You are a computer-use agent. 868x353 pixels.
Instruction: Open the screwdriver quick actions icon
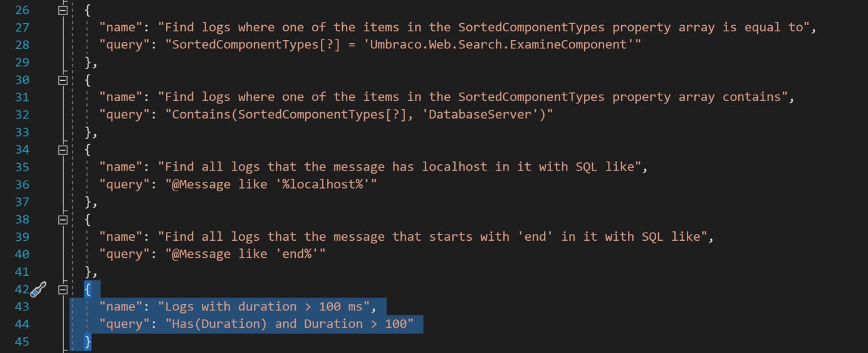point(39,289)
